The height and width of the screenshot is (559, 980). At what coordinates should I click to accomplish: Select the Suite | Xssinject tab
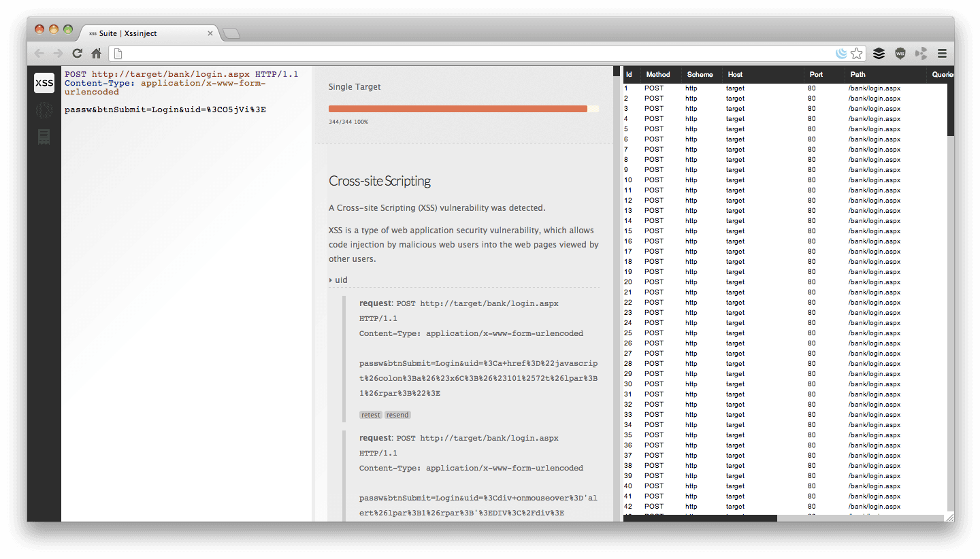pos(148,33)
